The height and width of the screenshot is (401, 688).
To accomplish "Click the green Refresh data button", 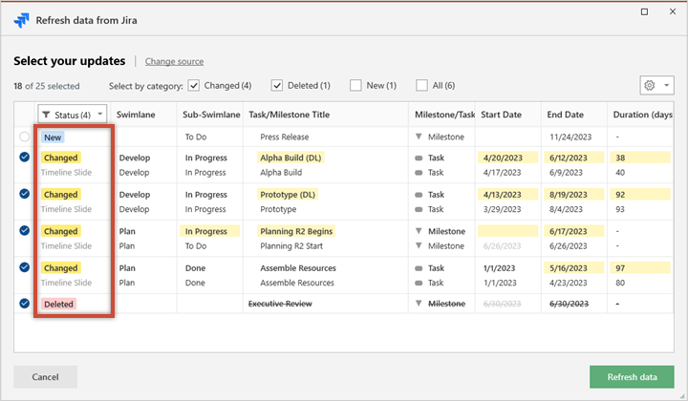I will (x=632, y=377).
